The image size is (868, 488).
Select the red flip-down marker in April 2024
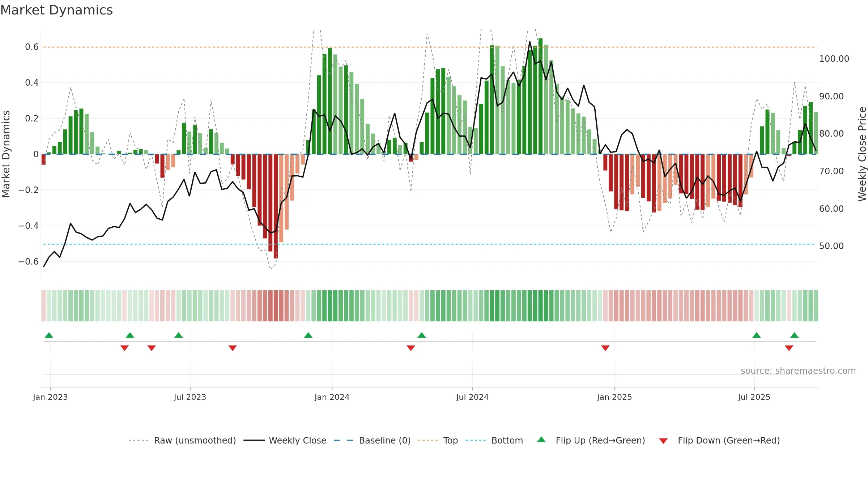(411, 348)
